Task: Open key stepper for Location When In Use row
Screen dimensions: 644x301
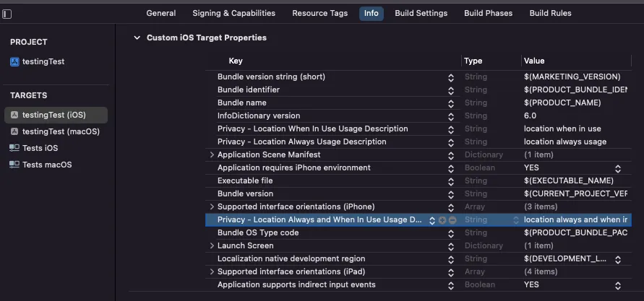Action: pyautogui.click(x=451, y=130)
